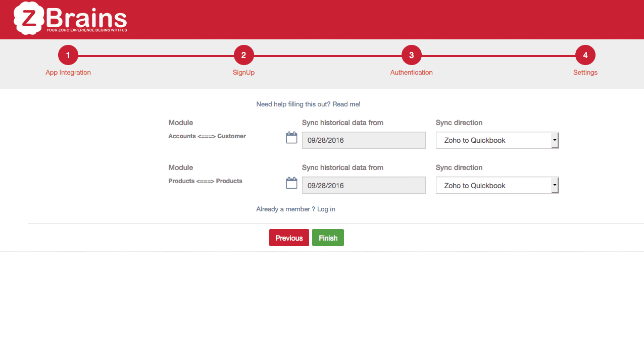Click the 'Accounts <===> Customer' module text
The width and height of the screenshot is (644, 341).
coord(207,136)
